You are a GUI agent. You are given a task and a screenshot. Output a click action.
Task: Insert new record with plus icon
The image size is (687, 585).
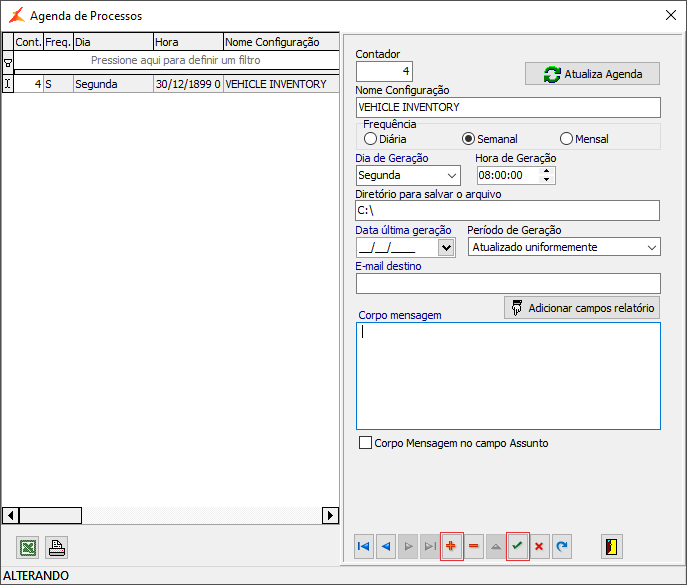click(451, 546)
